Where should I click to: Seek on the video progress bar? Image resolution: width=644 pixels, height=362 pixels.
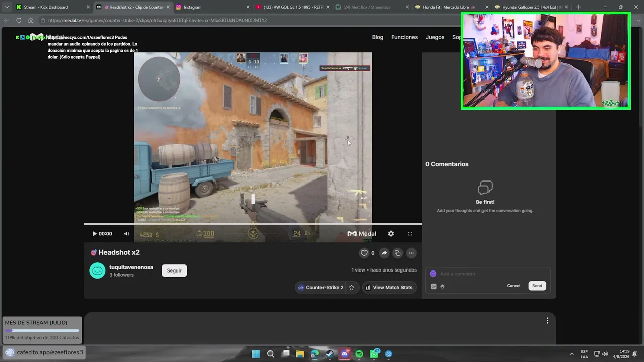[x=253, y=224]
